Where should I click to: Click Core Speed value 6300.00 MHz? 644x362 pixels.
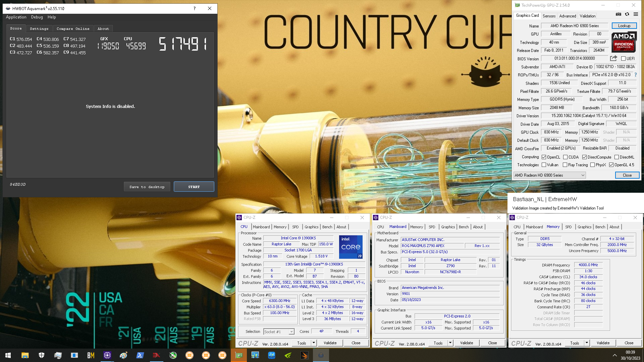tap(280, 301)
